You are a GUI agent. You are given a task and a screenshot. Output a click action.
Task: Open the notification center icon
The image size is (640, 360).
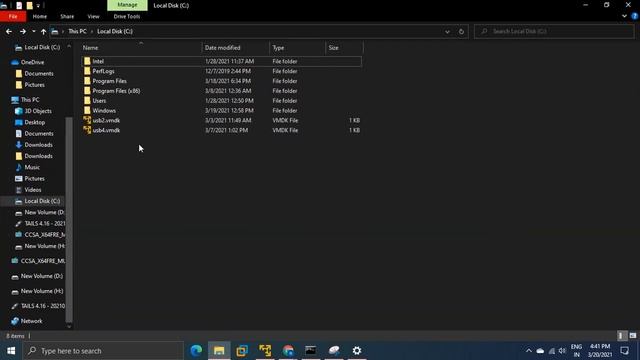tap(624, 351)
